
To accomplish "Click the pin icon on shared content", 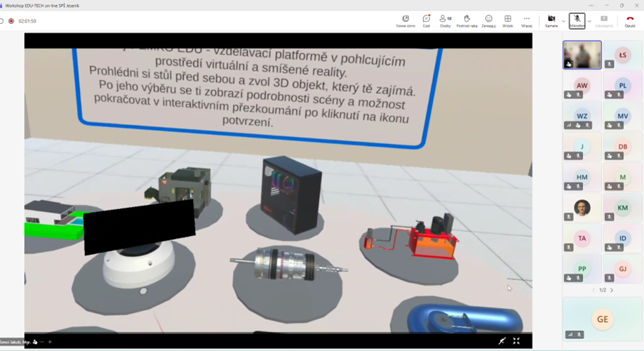I will (502, 341).
